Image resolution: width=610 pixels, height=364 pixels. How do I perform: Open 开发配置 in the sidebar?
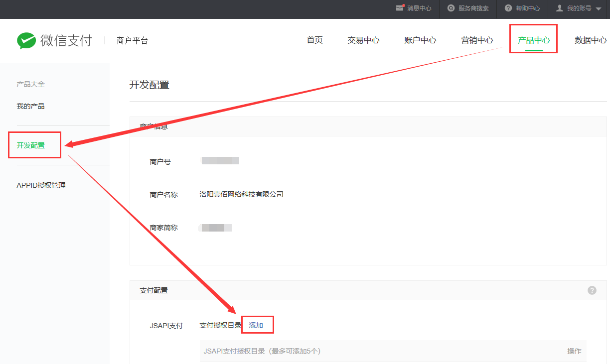pyautogui.click(x=30, y=145)
